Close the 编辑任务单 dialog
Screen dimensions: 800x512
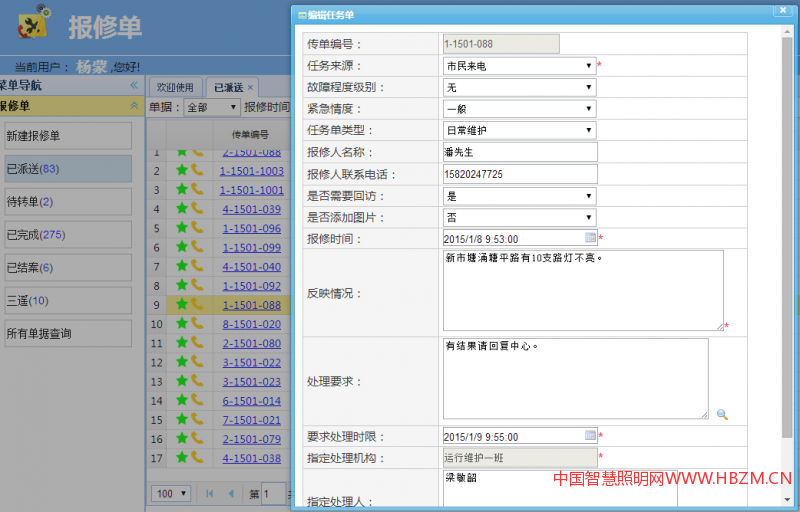pos(783,10)
